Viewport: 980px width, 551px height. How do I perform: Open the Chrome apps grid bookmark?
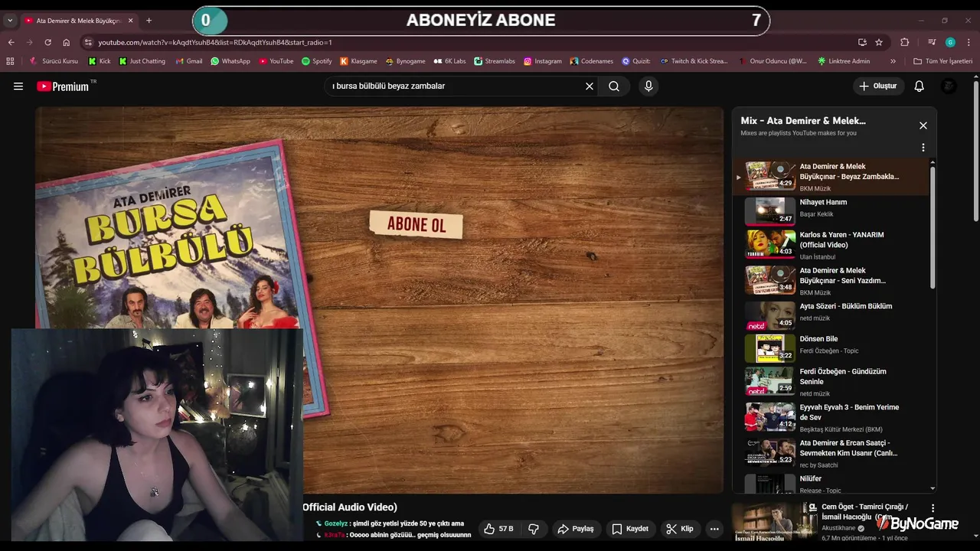(x=10, y=61)
